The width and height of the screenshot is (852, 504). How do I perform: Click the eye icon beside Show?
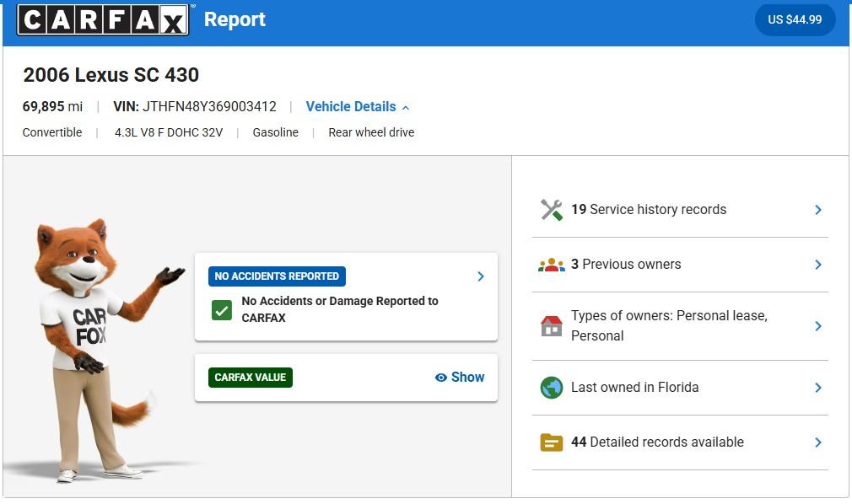click(x=440, y=378)
